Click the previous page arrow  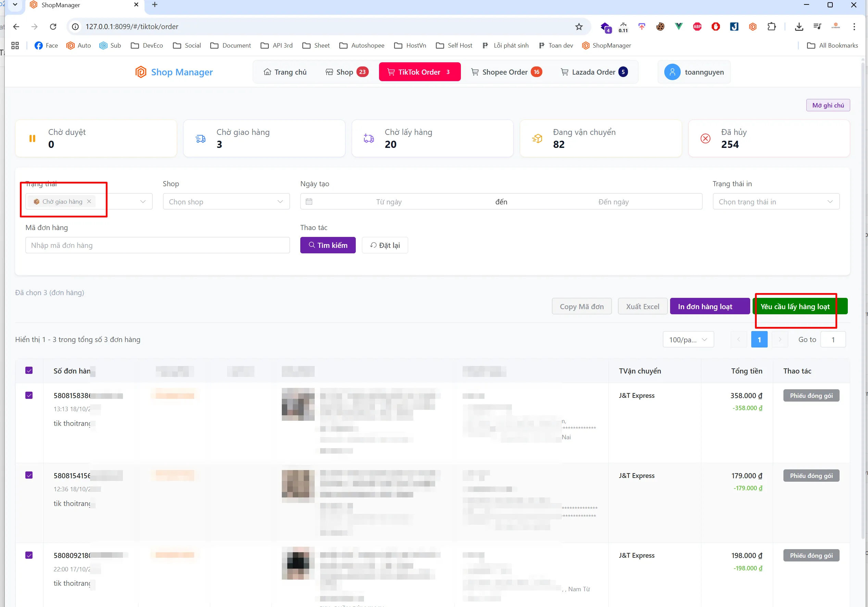[x=738, y=339]
